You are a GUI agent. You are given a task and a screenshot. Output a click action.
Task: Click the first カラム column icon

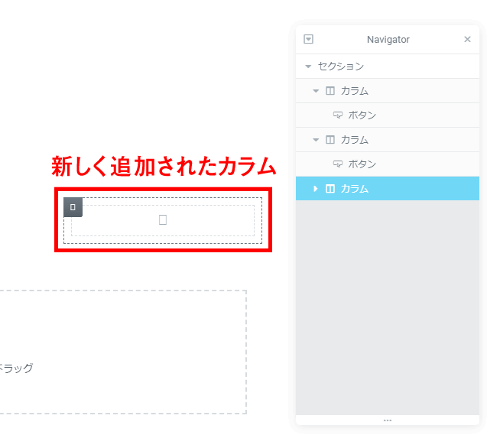click(x=330, y=91)
